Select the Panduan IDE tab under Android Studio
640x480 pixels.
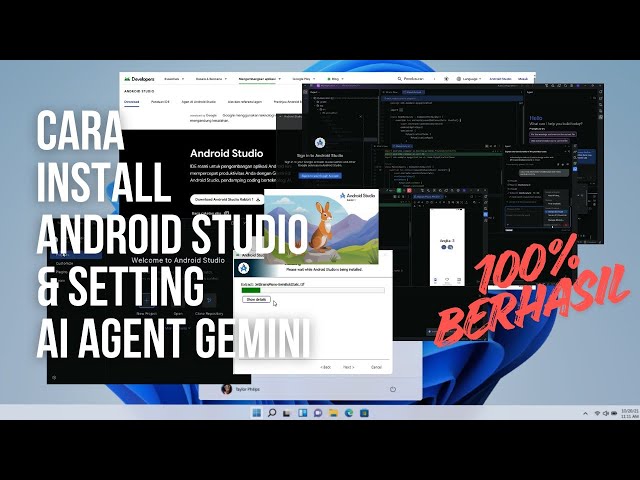pyautogui.click(x=160, y=102)
